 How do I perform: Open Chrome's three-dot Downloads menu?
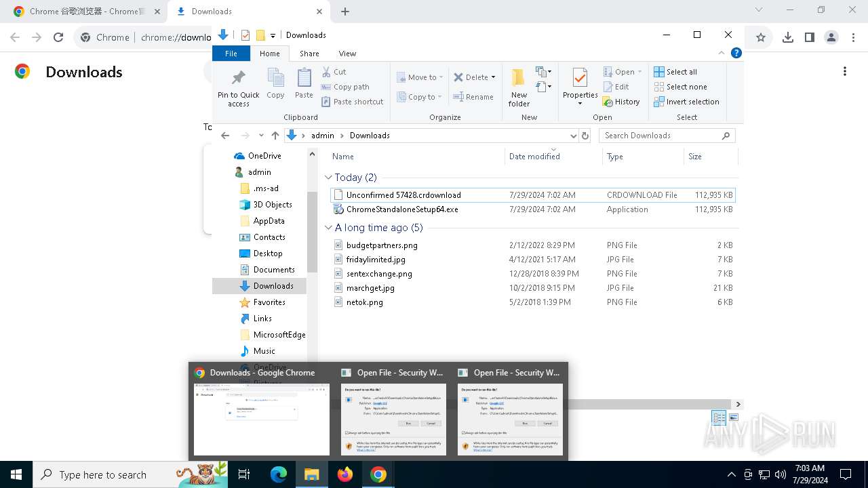[845, 72]
